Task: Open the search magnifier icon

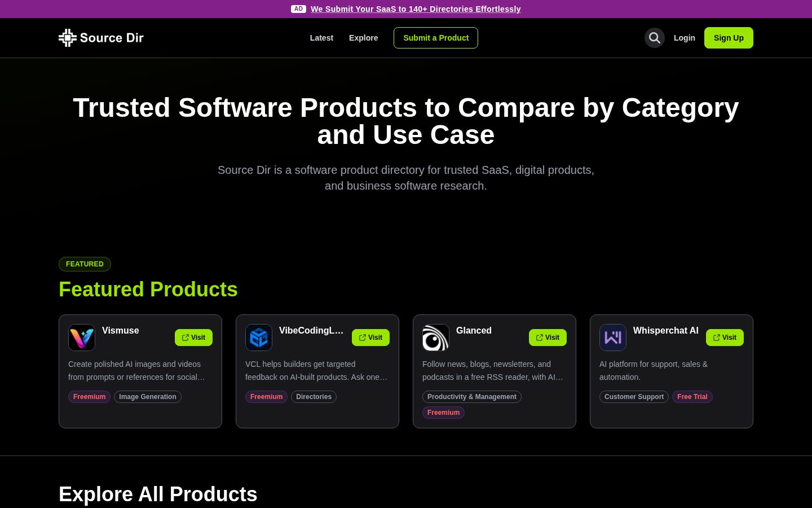Action: click(x=655, y=38)
